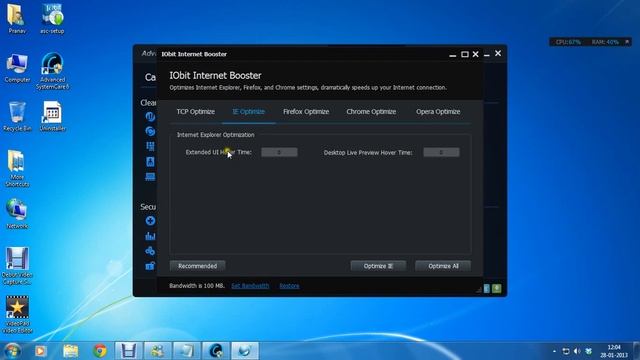
Task: Open the Firefox Optimize tab
Action: 306,111
